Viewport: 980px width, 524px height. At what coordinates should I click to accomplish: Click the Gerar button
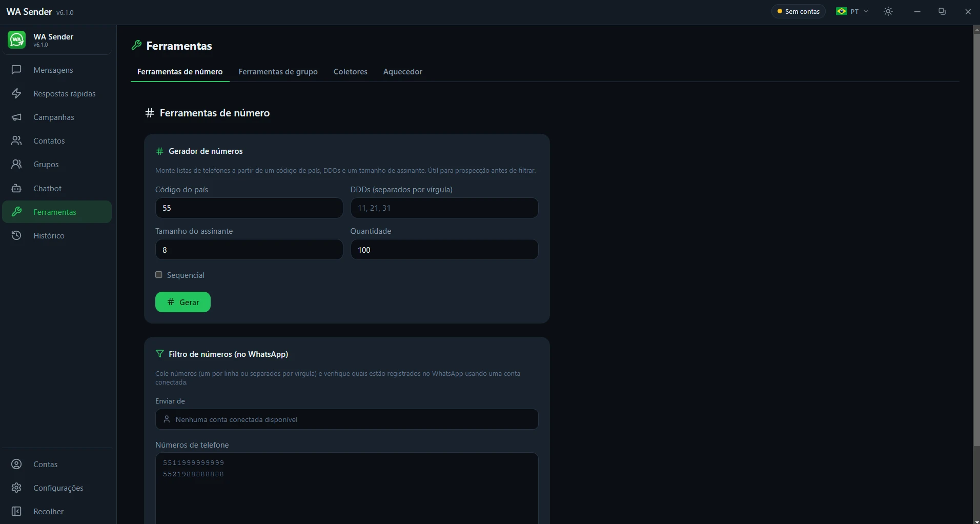tap(183, 302)
